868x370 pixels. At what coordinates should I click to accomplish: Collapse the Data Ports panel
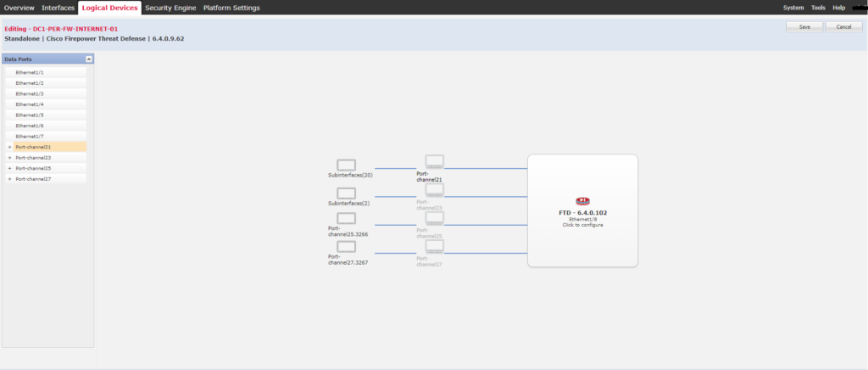[88, 59]
